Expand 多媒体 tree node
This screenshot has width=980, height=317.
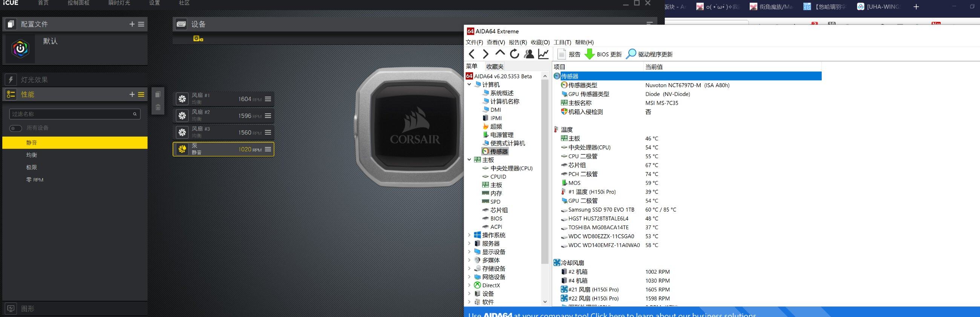coord(469,260)
